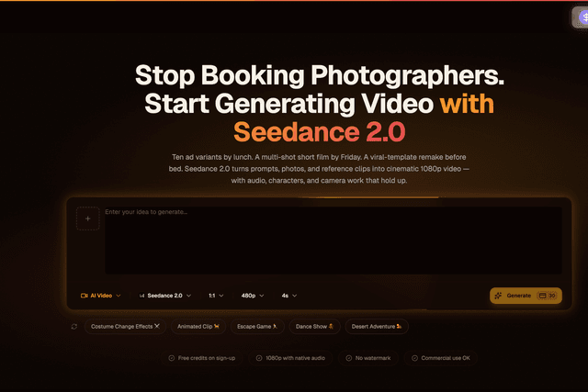Click the '1080p with native audio' badge
This screenshot has height=392, width=588.
point(290,358)
